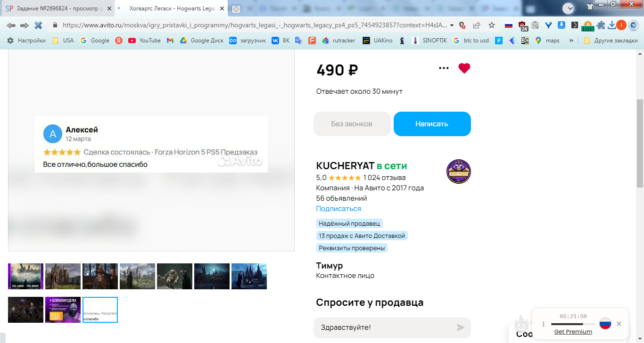Send message with the arrow icon
Viewport: 644px width, 343px height.
pyautogui.click(x=461, y=327)
